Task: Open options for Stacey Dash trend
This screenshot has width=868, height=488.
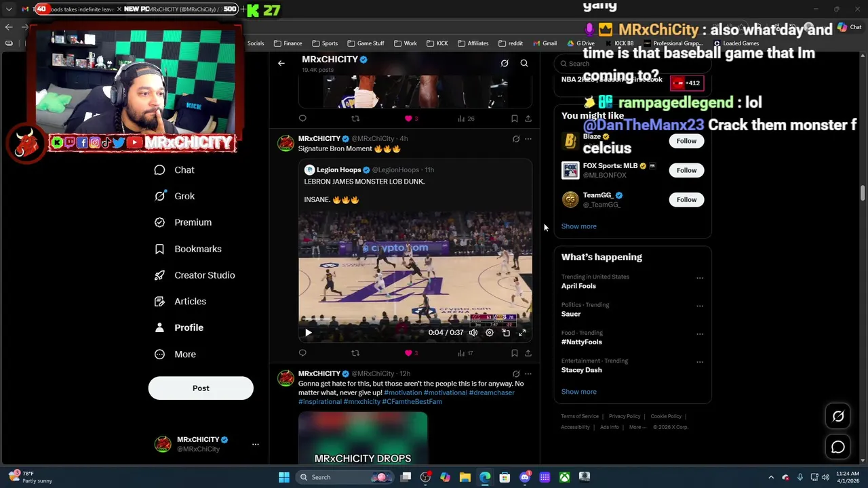Action: coord(700,362)
